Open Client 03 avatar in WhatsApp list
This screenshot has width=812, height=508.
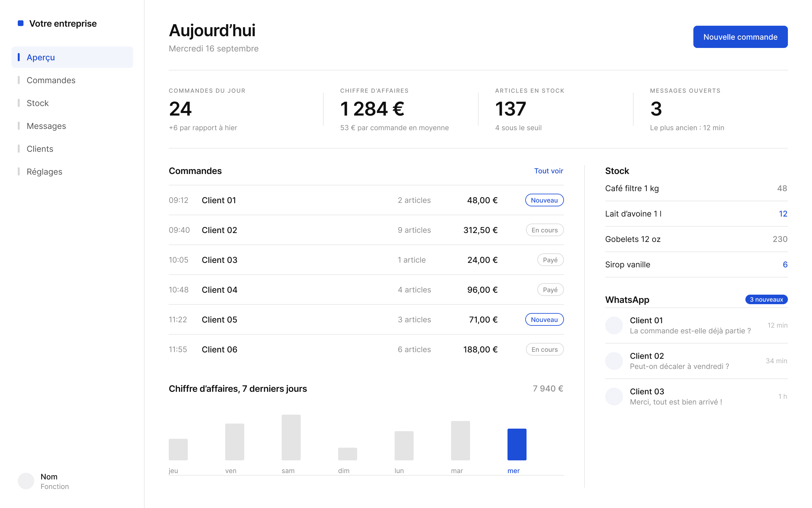[x=614, y=397]
